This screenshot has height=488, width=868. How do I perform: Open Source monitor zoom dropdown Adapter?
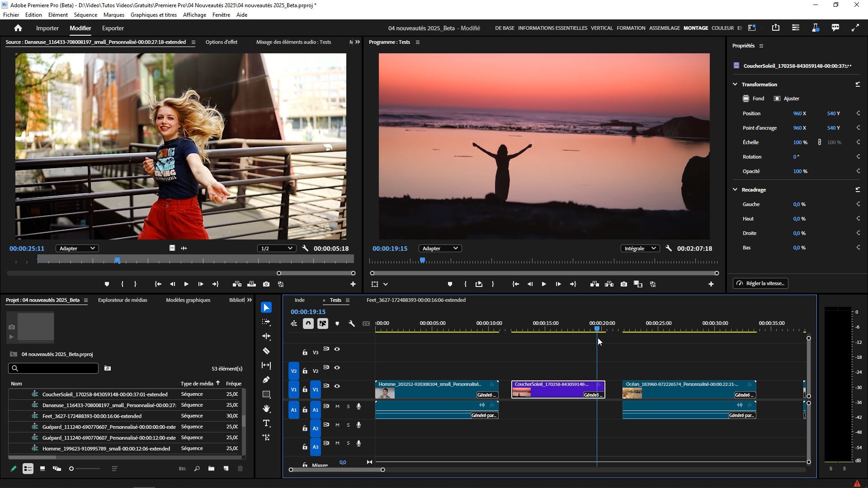76,249
